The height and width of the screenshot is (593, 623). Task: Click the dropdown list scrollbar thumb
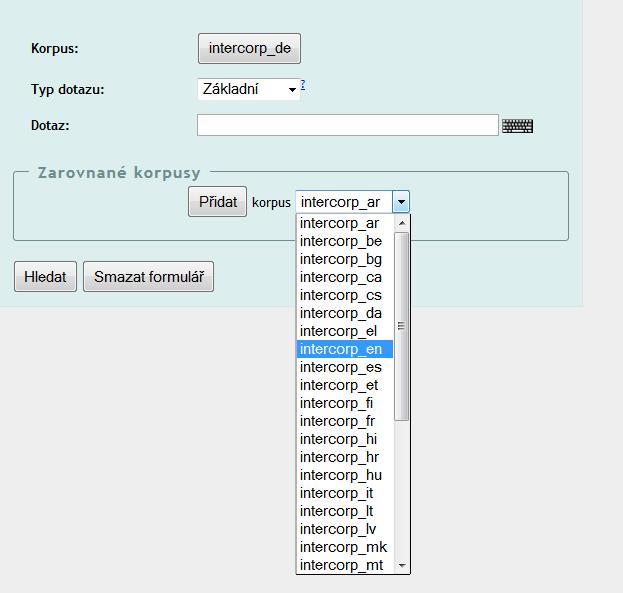(x=402, y=326)
